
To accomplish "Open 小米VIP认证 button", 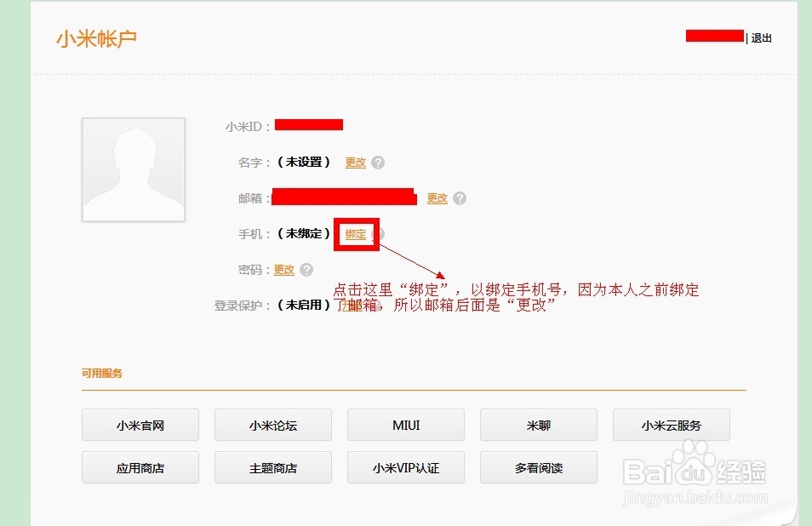I will click(x=406, y=467).
